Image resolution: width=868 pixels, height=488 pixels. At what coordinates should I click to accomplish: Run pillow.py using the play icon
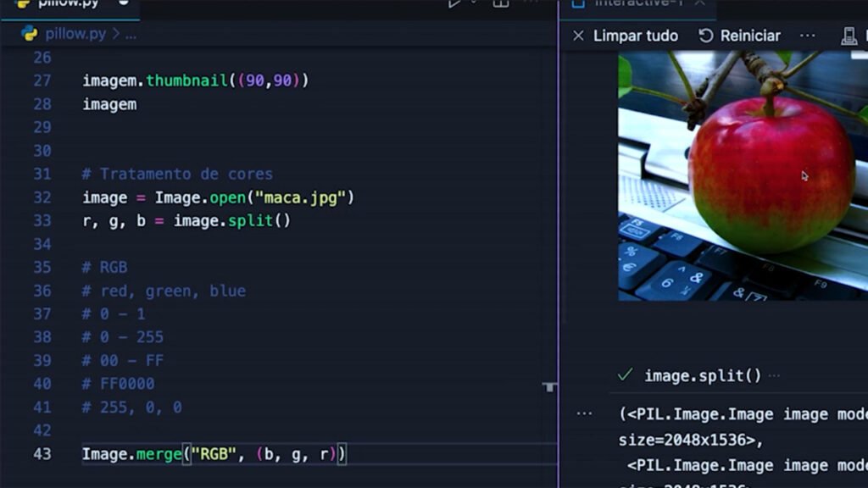(453, 3)
